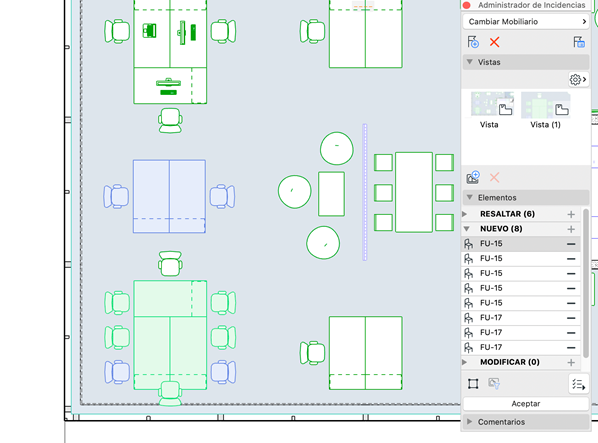Click the highlight elements filter icon
This screenshot has height=443, width=598.
(494, 384)
